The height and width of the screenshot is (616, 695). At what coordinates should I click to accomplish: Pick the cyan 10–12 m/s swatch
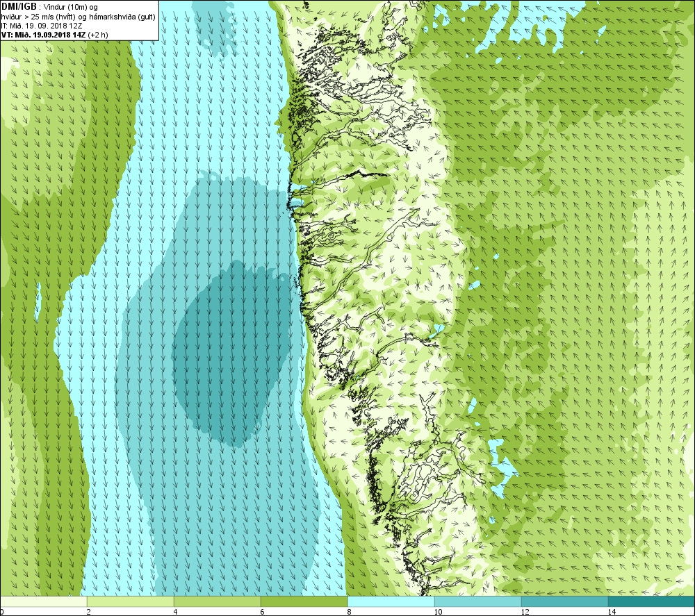[x=478, y=601]
